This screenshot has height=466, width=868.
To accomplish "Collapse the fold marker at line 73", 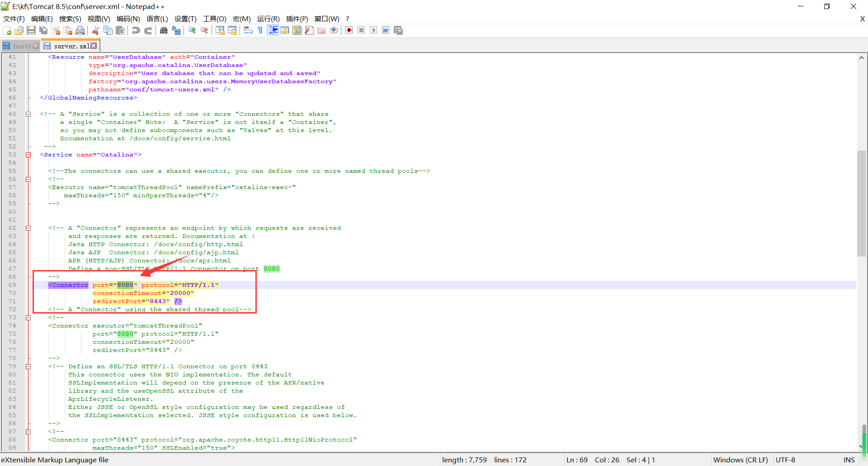I will (x=28, y=318).
